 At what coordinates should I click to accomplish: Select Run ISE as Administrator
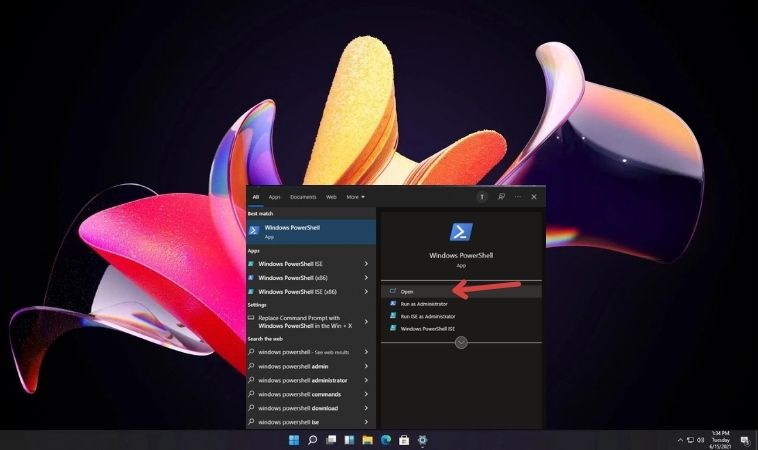pyautogui.click(x=426, y=316)
